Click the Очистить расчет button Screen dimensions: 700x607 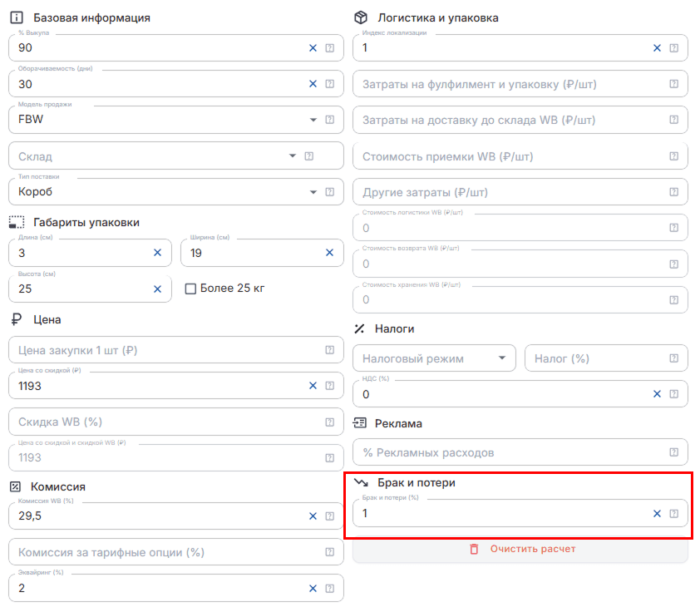(x=520, y=550)
